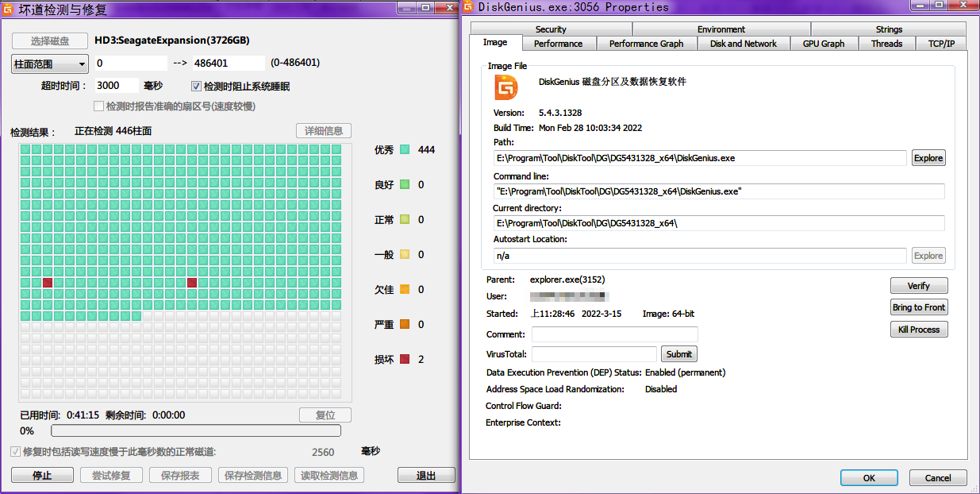Viewport: 980px width, 494px height.
Task: Click the 读取检测信息 button
Action: tap(329, 476)
